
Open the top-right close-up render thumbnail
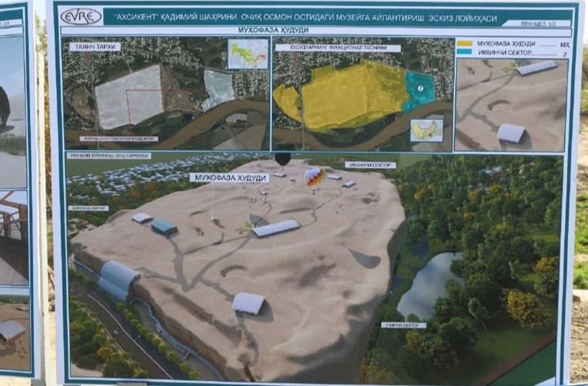510,105
